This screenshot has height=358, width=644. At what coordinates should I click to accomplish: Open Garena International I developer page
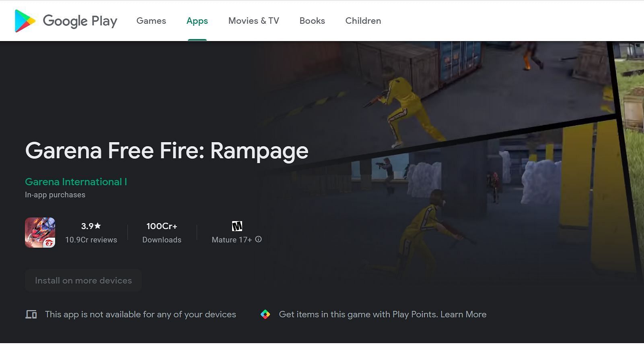click(x=76, y=182)
